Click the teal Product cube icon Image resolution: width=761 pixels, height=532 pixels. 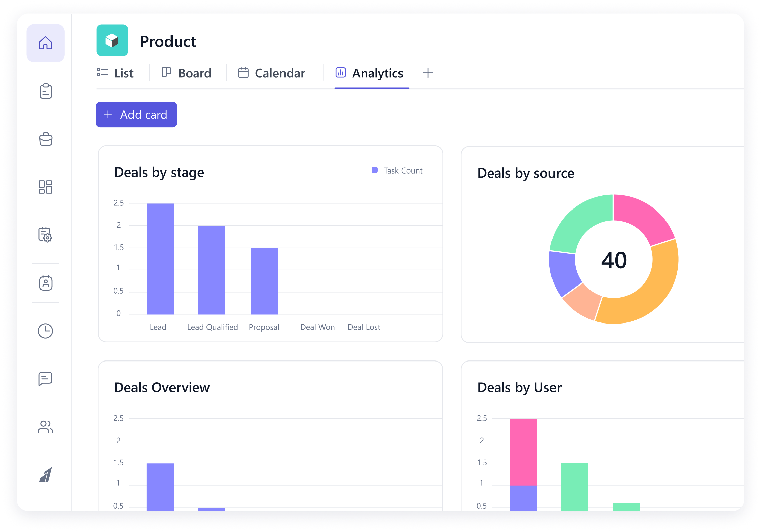[112, 40]
